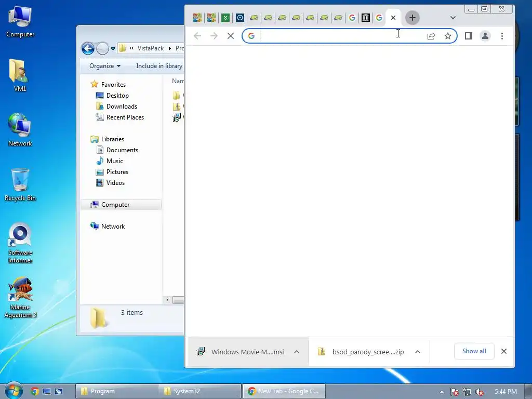Image resolution: width=532 pixels, height=399 pixels.
Task: Click the Name column header in Explorer
Action: (x=178, y=81)
